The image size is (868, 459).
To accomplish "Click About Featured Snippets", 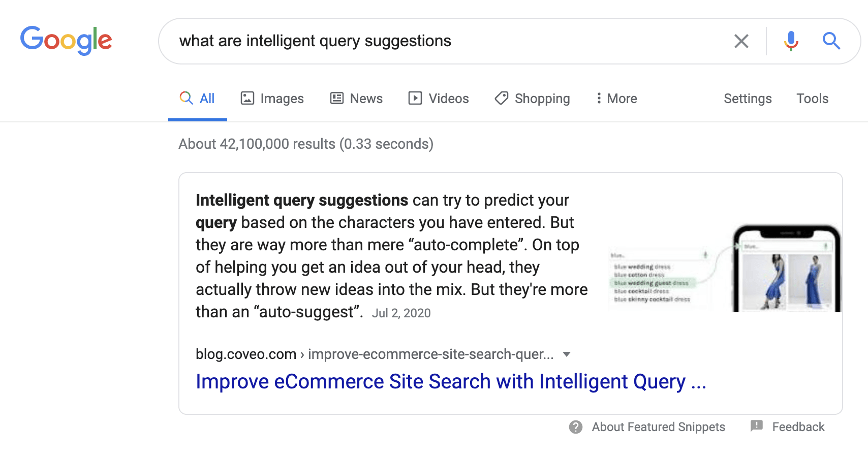I will 658,427.
